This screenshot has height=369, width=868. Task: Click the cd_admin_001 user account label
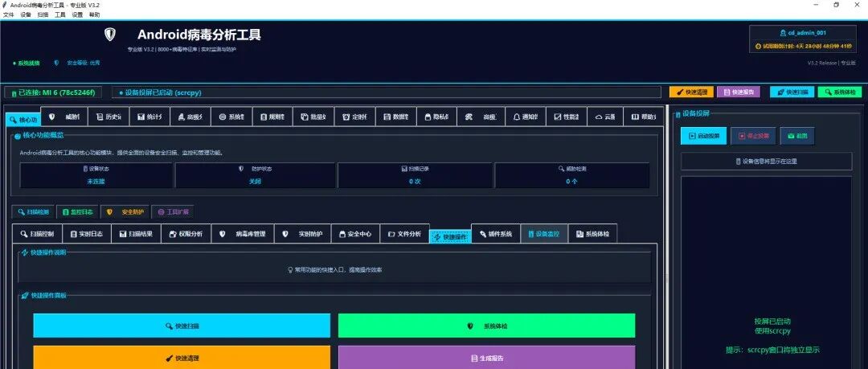[803, 33]
